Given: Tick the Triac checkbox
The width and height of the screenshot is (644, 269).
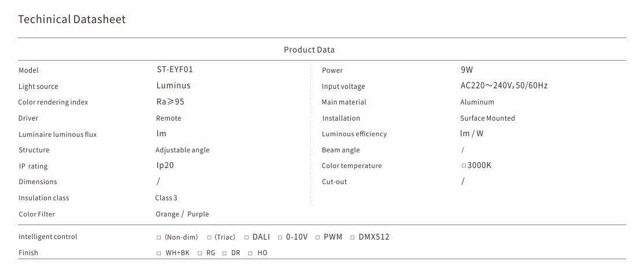Looking at the screenshot, I should (208, 237).
